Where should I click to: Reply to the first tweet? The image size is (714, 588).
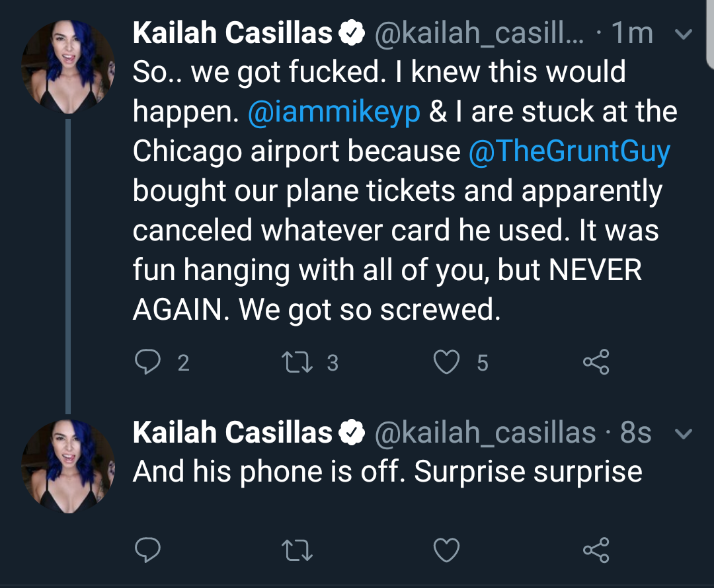coord(147,362)
